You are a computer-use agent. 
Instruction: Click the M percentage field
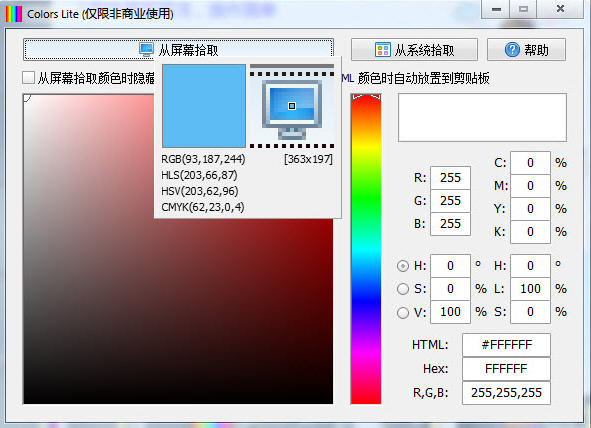tap(530, 186)
